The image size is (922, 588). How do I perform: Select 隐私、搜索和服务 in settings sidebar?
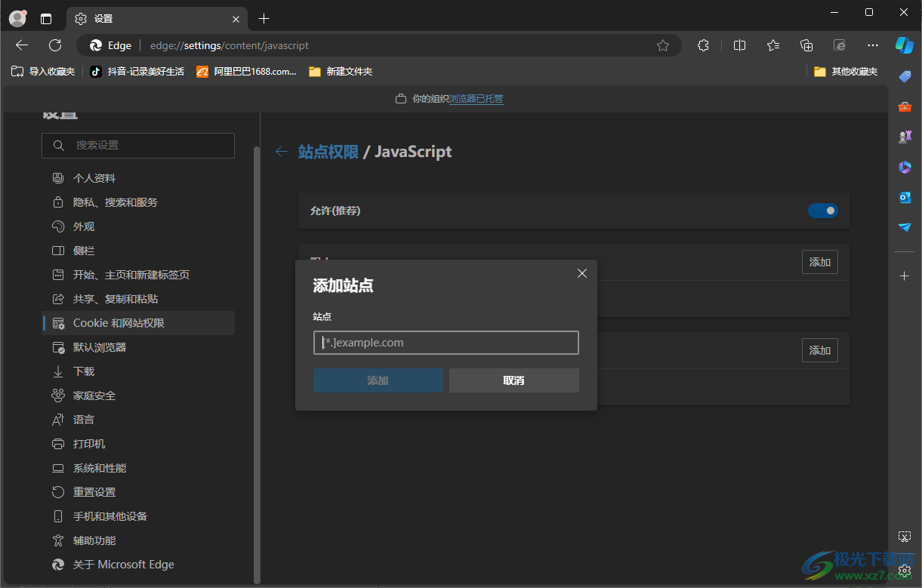tap(115, 202)
